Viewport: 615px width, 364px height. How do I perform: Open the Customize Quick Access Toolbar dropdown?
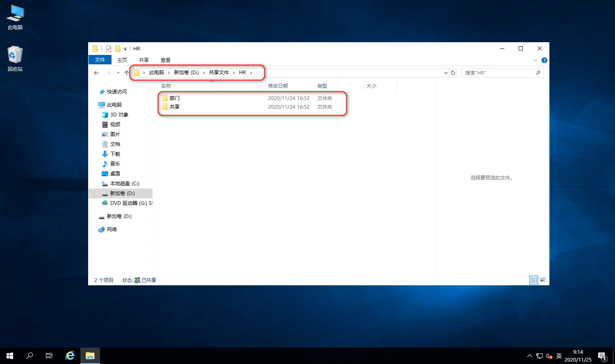[x=125, y=49]
